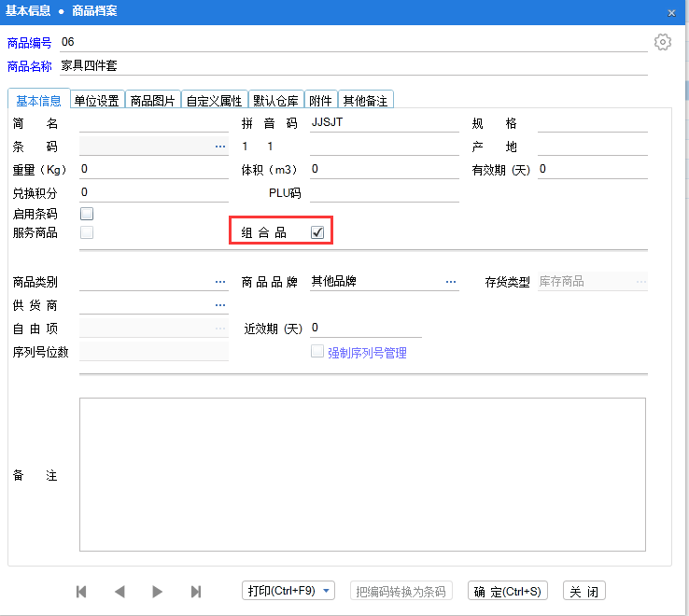The image size is (689, 616).
Task: Go to the previous record arrow
Action: 120,592
